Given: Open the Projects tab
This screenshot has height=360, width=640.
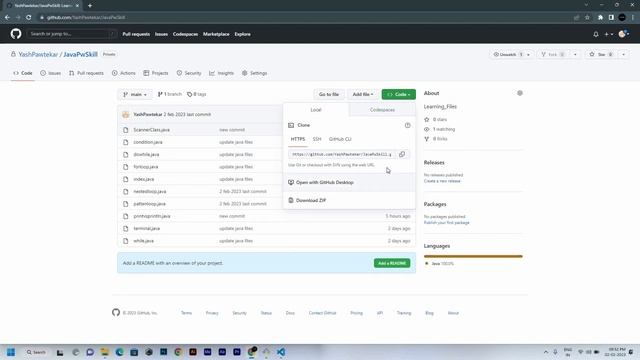Looking at the screenshot, I should tap(156, 73).
